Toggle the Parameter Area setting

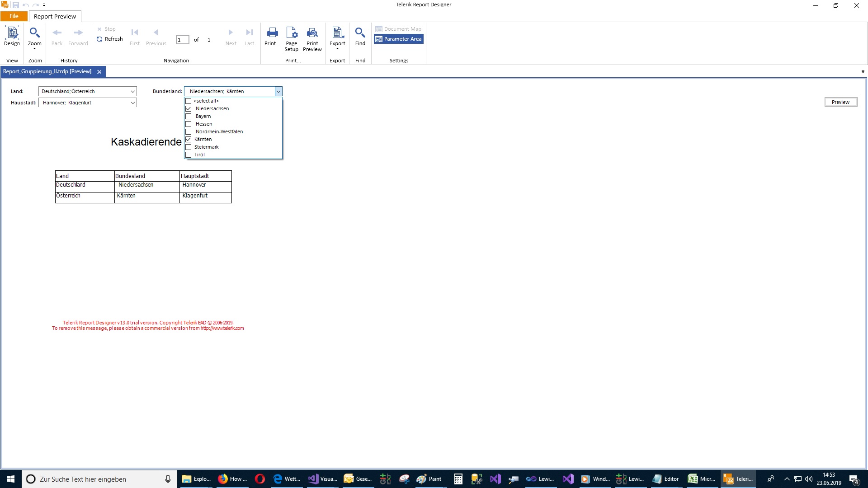coord(398,39)
